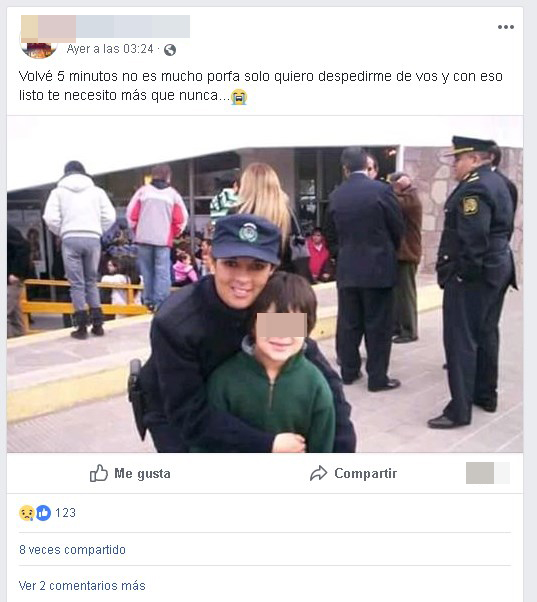Click the share arrow icon
The image size is (537, 602).
pos(318,473)
